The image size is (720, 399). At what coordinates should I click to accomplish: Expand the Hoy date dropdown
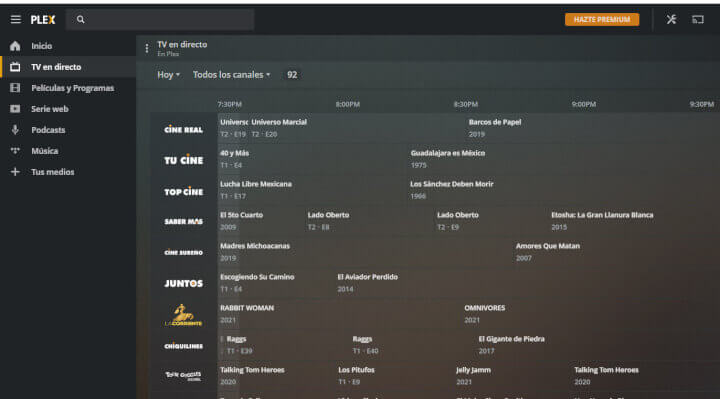click(169, 74)
